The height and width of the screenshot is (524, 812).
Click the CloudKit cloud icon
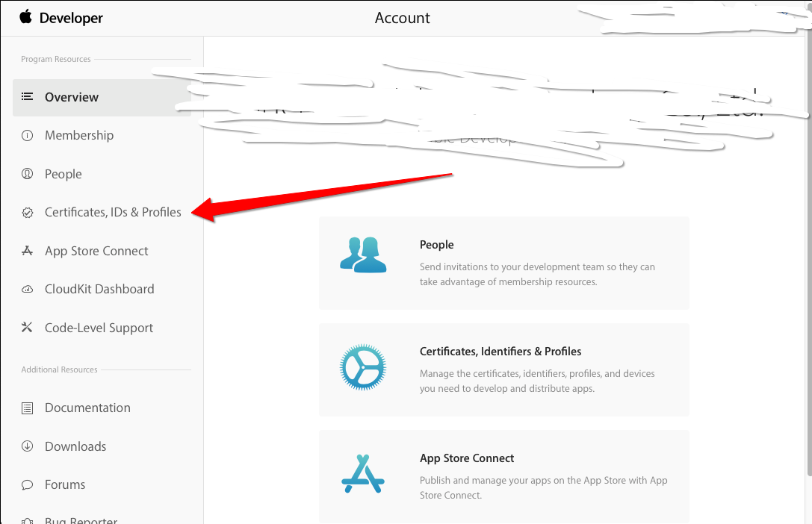pyautogui.click(x=27, y=289)
